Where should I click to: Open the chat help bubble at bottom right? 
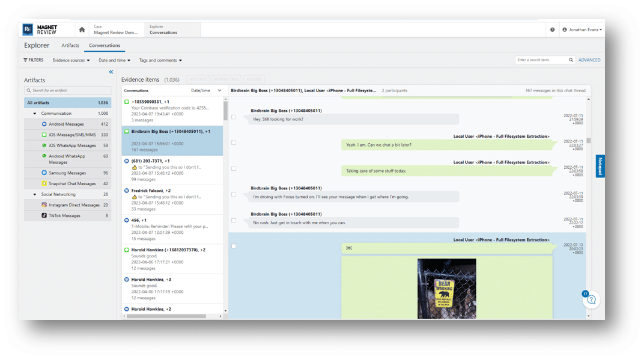point(592,299)
